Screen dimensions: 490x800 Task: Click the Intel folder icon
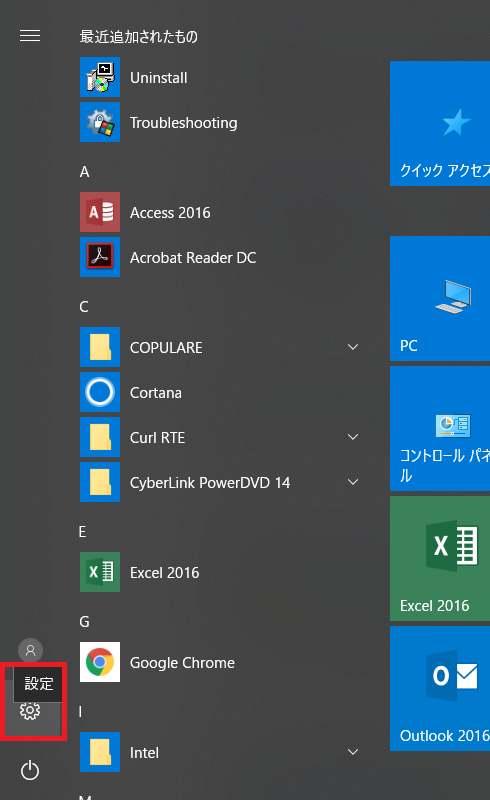click(100, 752)
